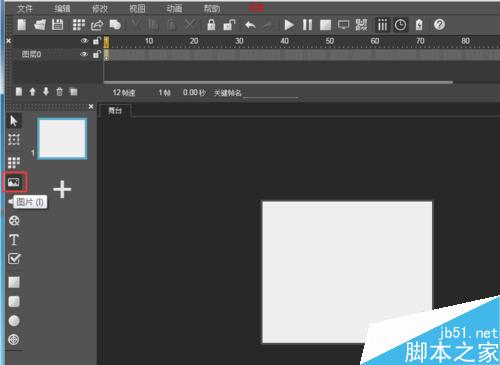The width and height of the screenshot is (500, 365).
Task: Click the timeline horizontal scrollbar
Action: point(278,82)
